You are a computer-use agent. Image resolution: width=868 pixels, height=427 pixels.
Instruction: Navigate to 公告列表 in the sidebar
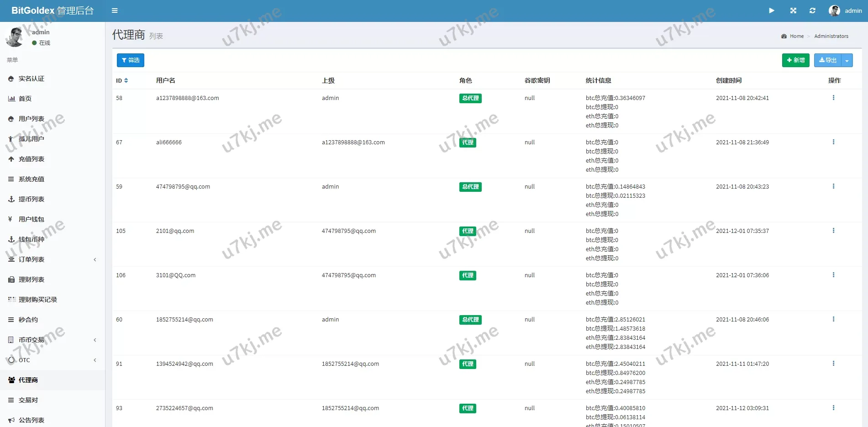(x=31, y=420)
